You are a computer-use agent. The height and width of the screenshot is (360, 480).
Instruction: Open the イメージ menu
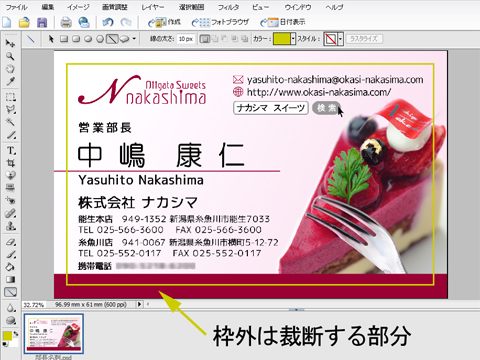click(x=78, y=7)
